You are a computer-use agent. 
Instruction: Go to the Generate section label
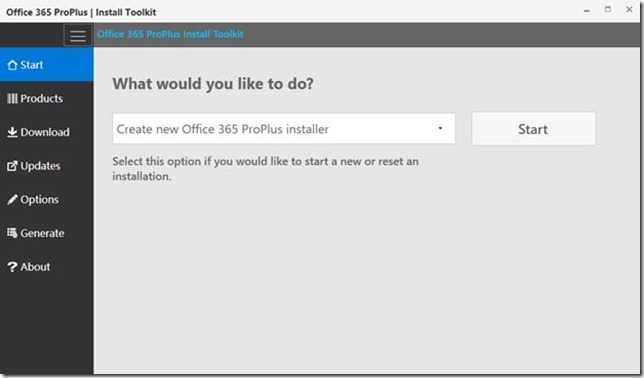point(42,233)
